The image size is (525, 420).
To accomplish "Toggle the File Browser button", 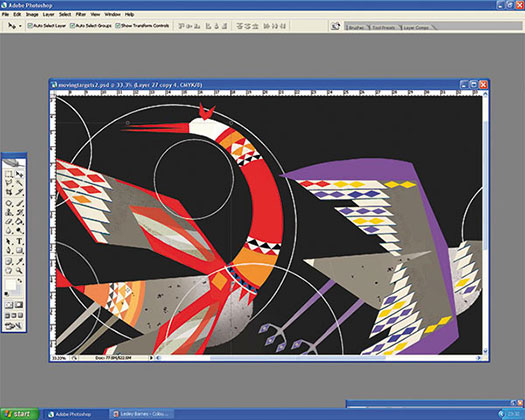I will point(335,26).
